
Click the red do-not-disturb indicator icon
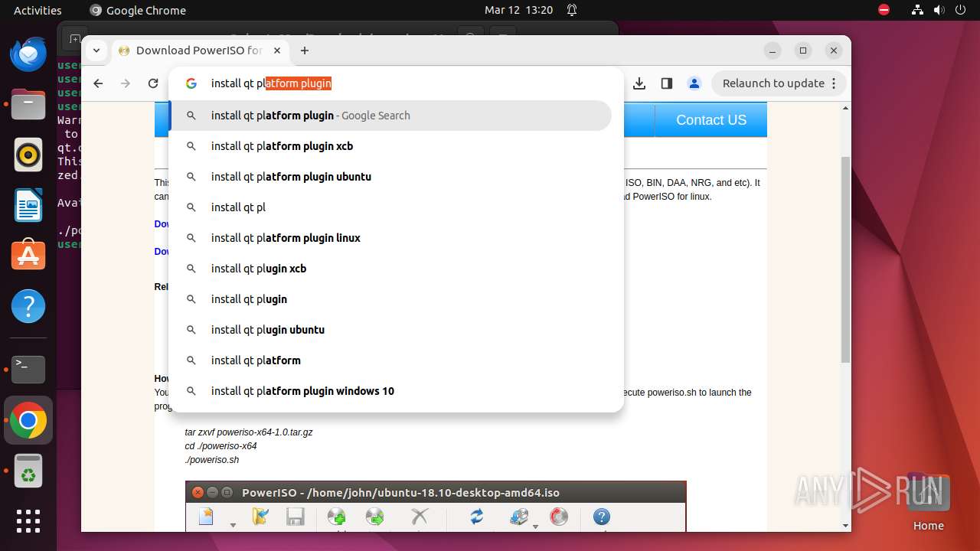(x=884, y=10)
